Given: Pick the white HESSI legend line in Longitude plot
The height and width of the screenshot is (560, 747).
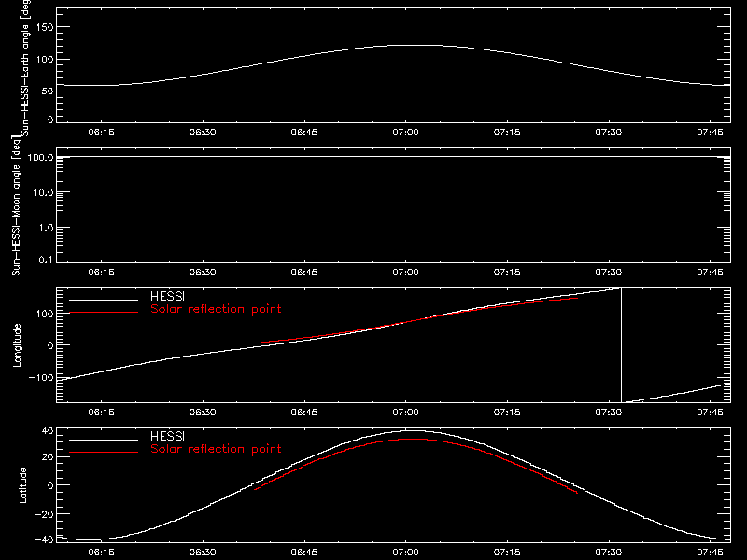Looking at the screenshot, I should click(104, 300).
